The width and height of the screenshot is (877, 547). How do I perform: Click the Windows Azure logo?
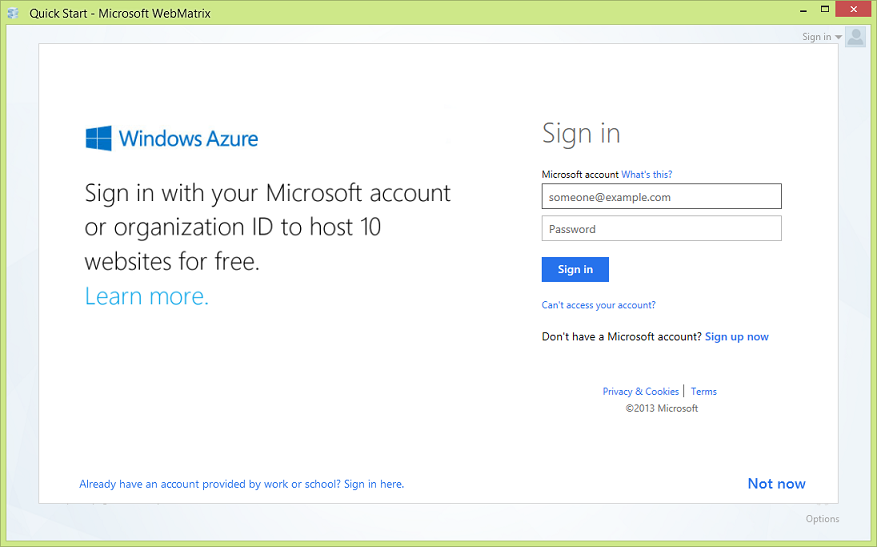[172, 138]
